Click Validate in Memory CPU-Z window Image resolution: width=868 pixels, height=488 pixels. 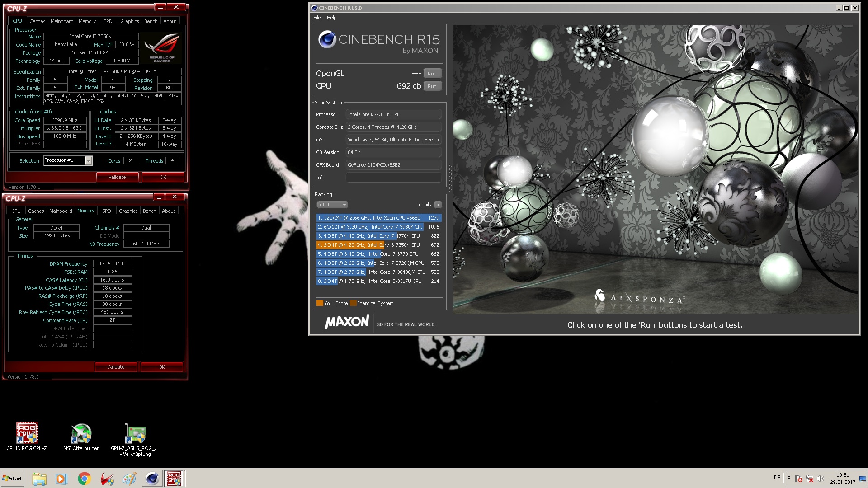click(116, 367)
